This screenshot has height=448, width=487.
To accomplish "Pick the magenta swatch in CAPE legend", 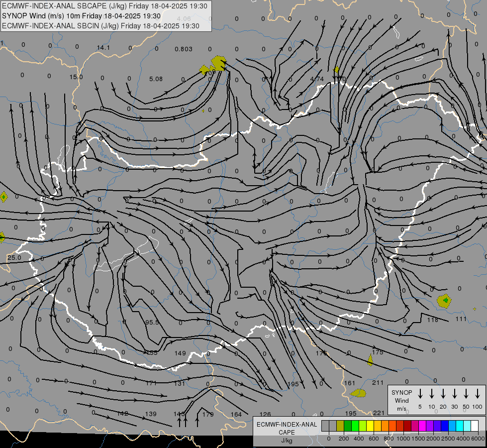I will [422, 426].
